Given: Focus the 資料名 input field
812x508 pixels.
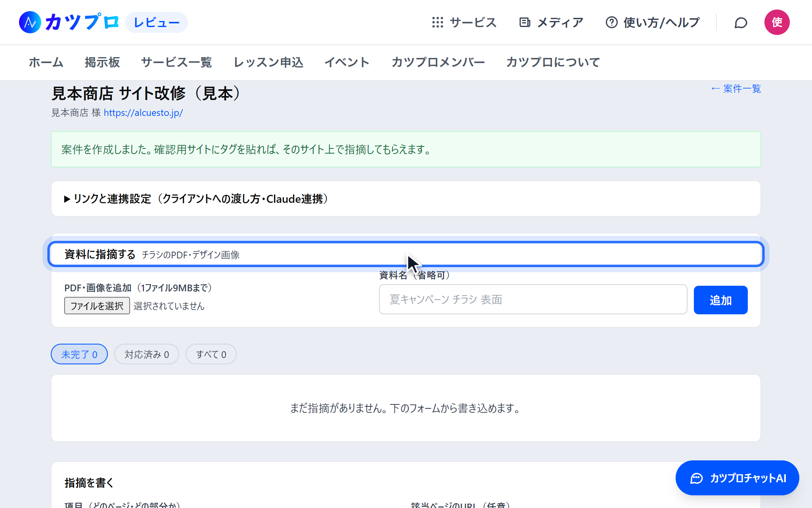Looking at the screenshot, I should coord(533,299).
